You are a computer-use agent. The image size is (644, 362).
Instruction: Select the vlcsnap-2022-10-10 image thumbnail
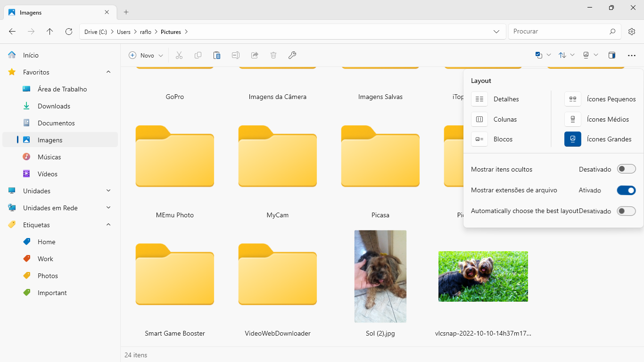483,276
